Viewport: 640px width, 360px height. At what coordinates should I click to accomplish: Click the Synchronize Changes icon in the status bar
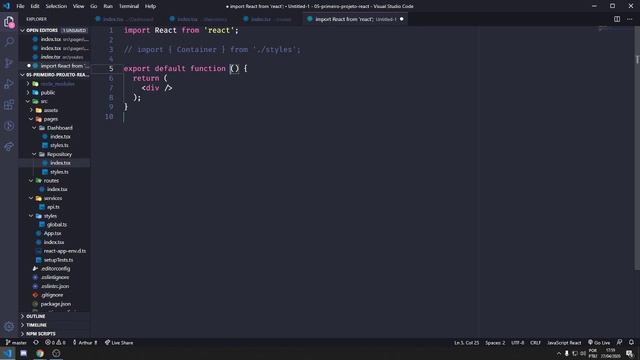click(x=36, y=342)
